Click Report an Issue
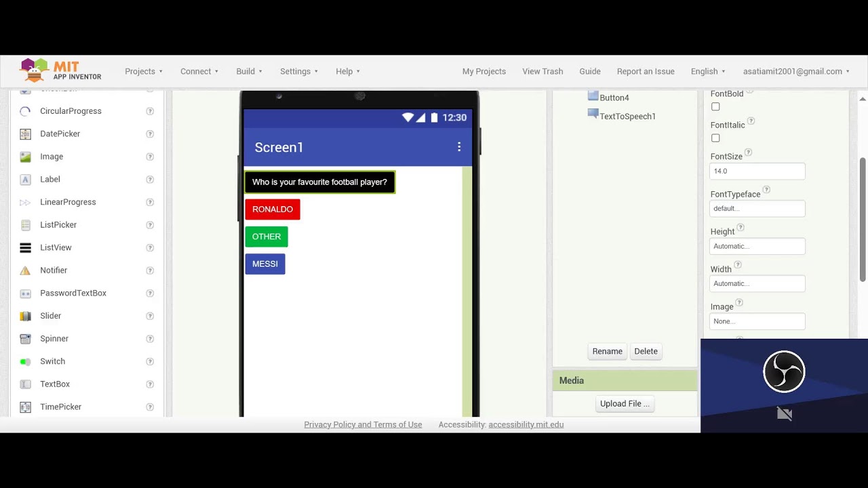This screenshot has width=868, height=488. point(646,71)
